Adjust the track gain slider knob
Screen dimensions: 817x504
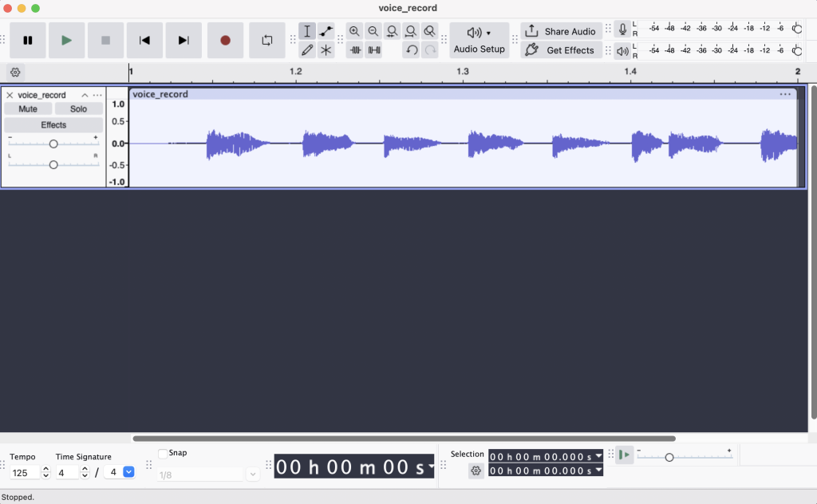tap(53, 144)
